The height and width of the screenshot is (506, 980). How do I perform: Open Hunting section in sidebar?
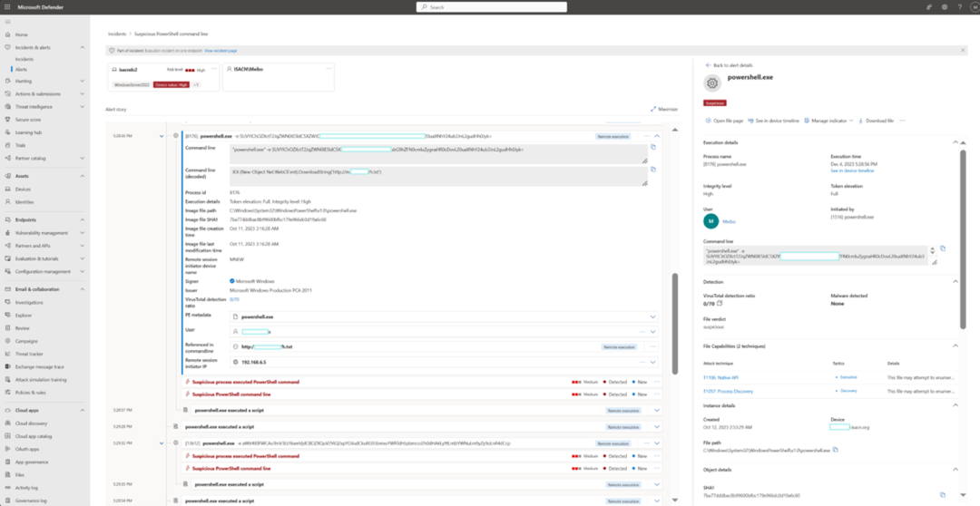pyautogui.click(x=24, y=82)
